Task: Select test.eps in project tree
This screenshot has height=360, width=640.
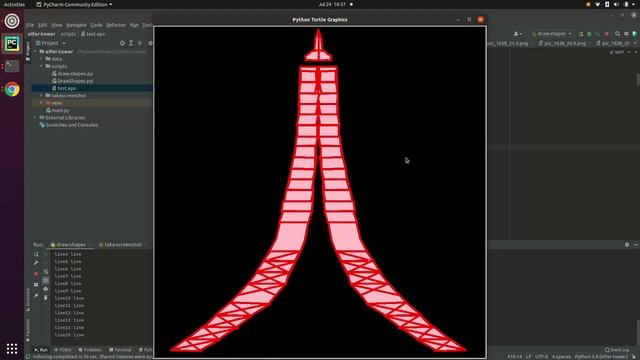Action: click(64, 88)
